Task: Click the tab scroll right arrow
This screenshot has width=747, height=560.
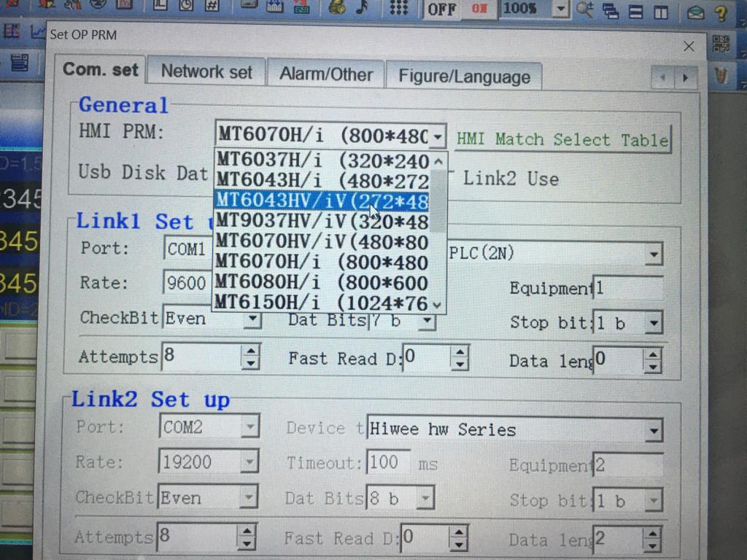Action: point(686,77)
